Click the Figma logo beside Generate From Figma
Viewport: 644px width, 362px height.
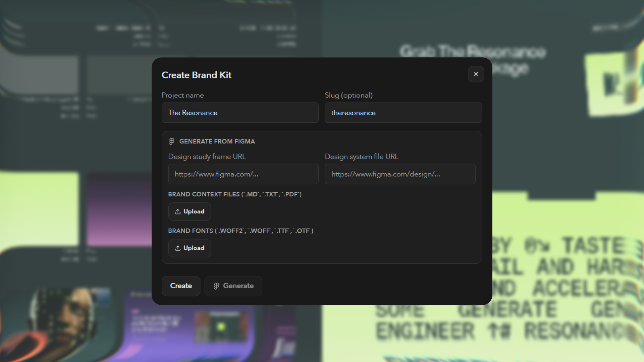[172, 141]
